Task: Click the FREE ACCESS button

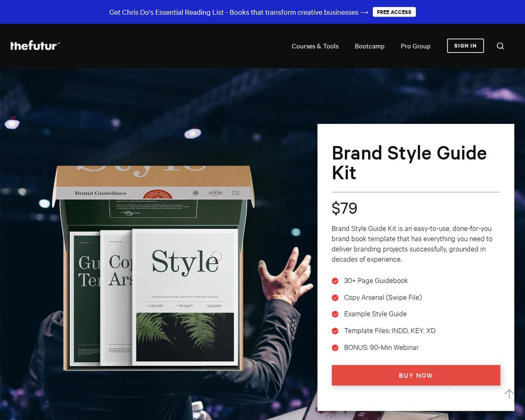Action: click(x=394, y=12)
